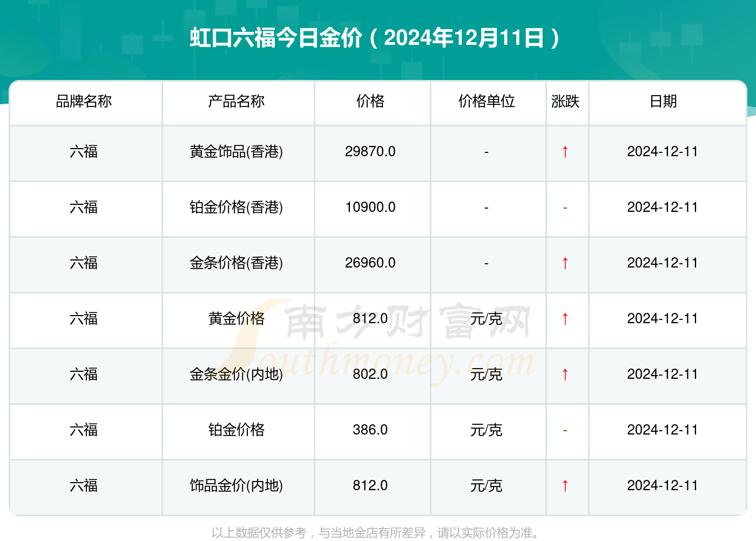Click red up arrow for 金条价格(香港)

coord(565,263)
